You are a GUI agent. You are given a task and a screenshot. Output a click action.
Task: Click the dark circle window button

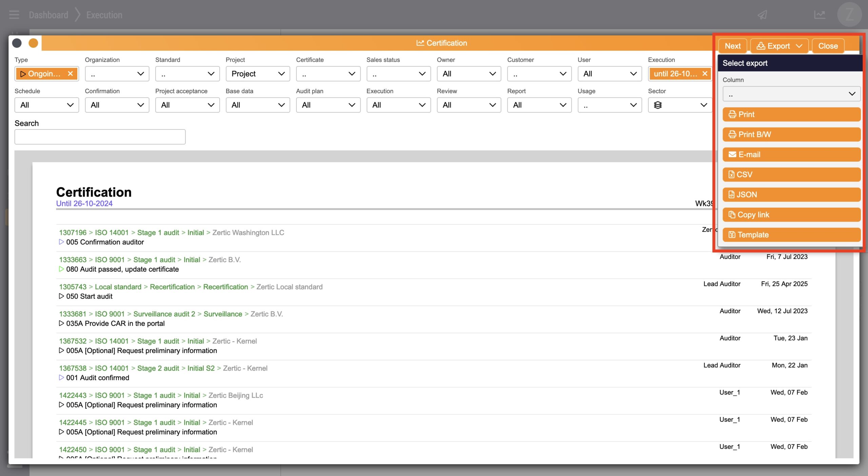pos(17,43)
